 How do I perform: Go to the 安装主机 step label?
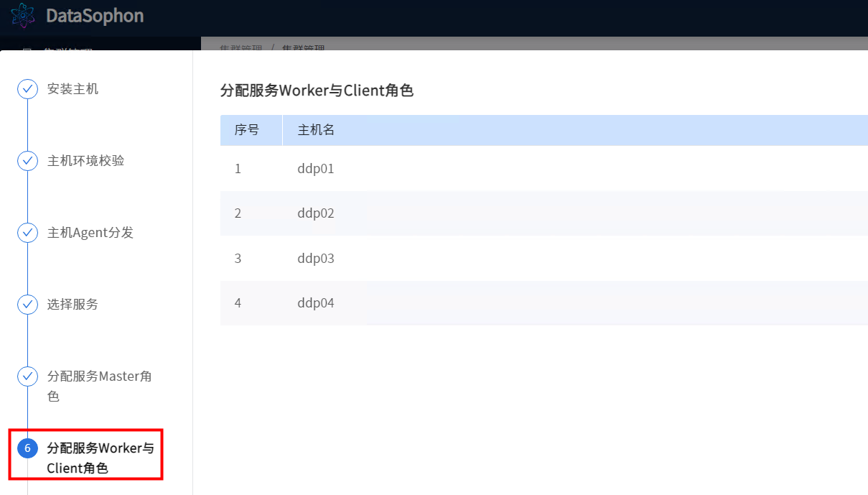(73, 89)
